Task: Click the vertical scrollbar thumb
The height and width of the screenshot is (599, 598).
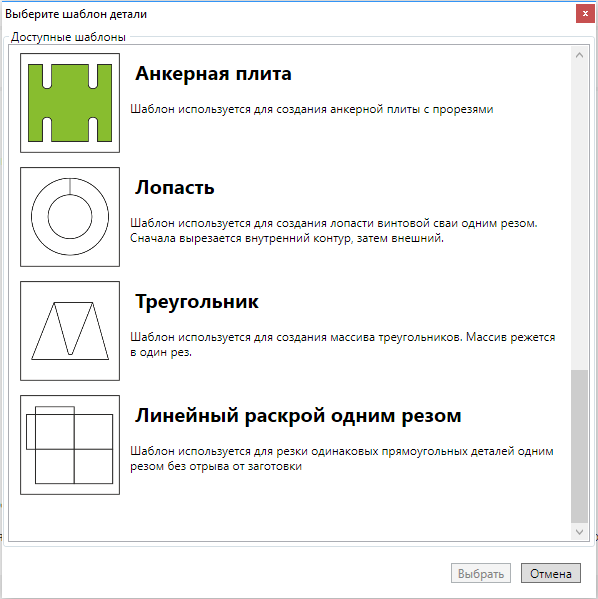Action: click(x=579, y=446)
